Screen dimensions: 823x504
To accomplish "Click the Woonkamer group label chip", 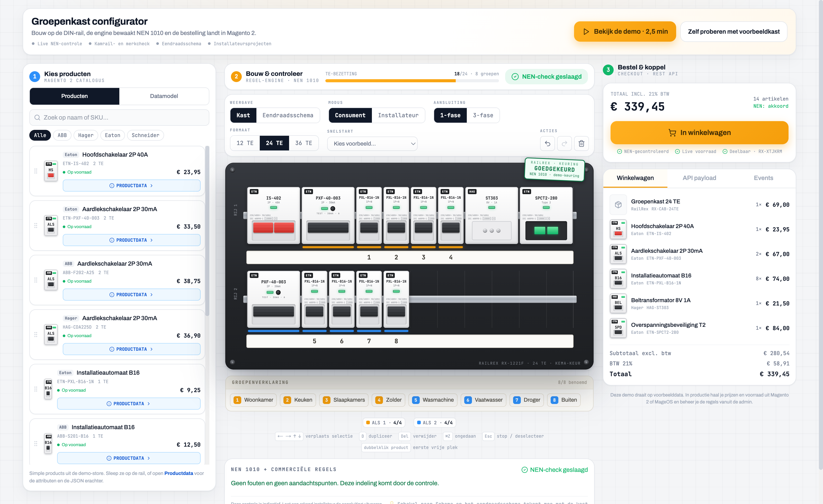I will tap(254, 400).
